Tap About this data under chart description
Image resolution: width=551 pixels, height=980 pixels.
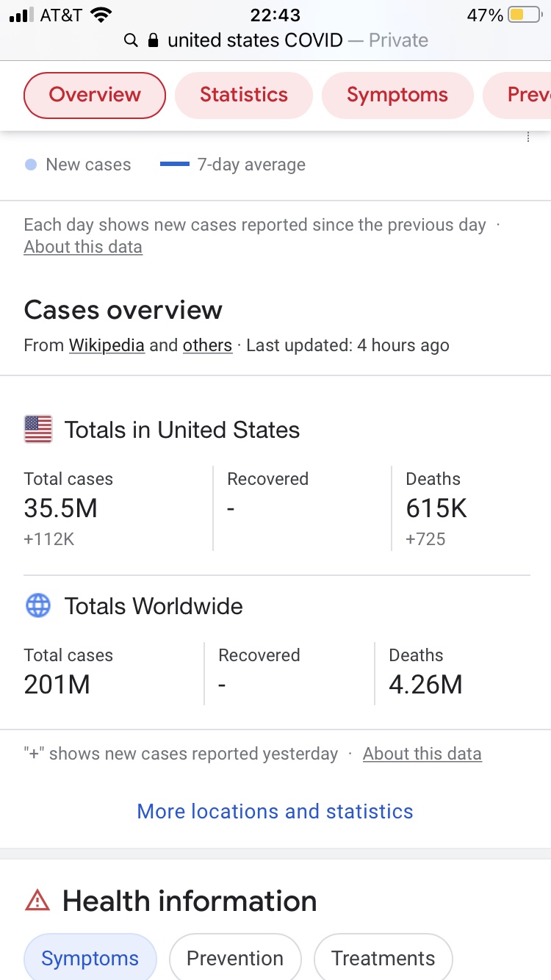tap(83, 247)
